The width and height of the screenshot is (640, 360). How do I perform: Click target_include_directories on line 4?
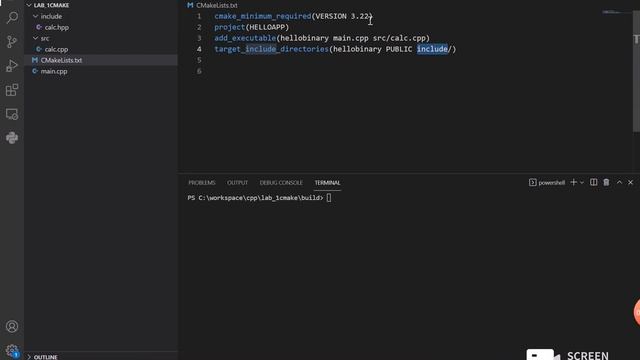pyautogui.click(x=271, y=49)
